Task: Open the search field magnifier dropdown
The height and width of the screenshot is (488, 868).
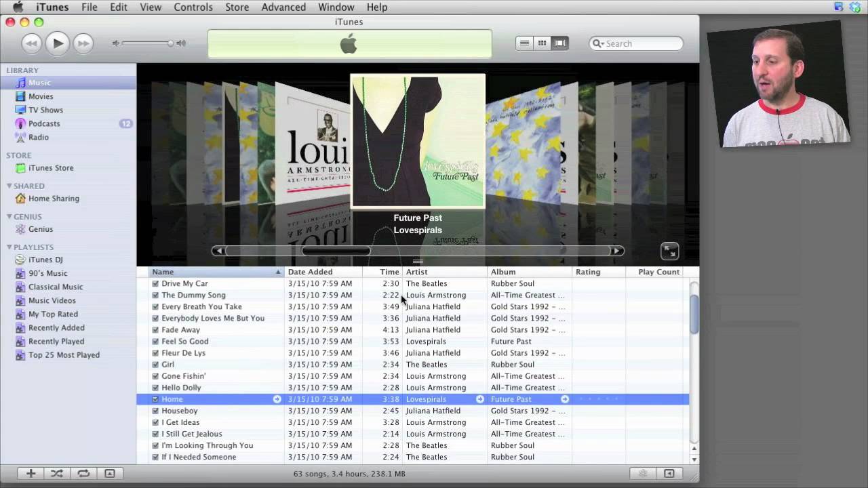Action: pos(598,43)
